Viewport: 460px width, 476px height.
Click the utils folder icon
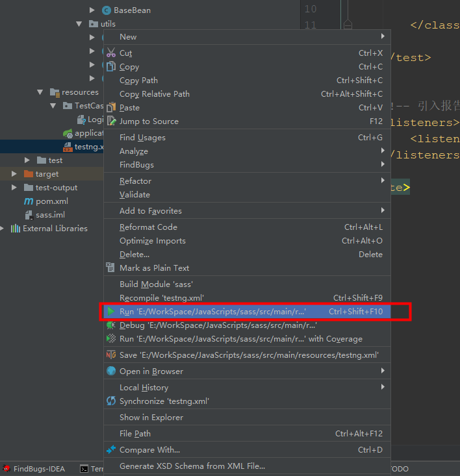[x=93, y=23]
